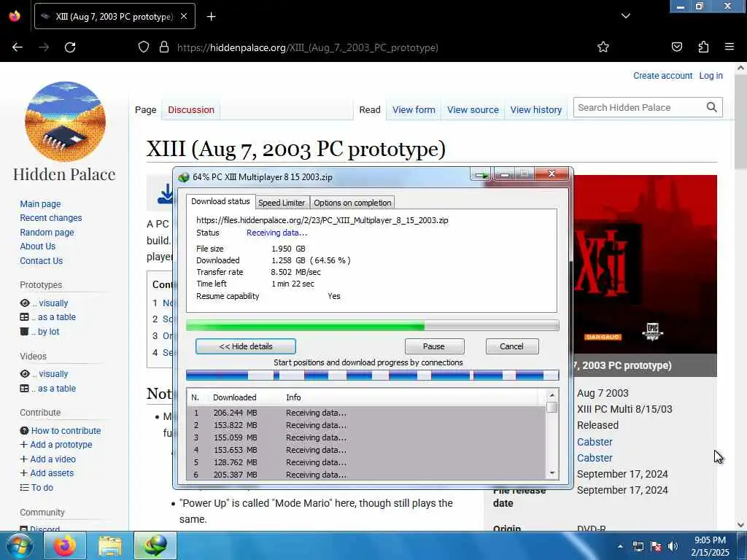
Task: Click the blue connections progress bar
Action: click(x=372, y=376)
